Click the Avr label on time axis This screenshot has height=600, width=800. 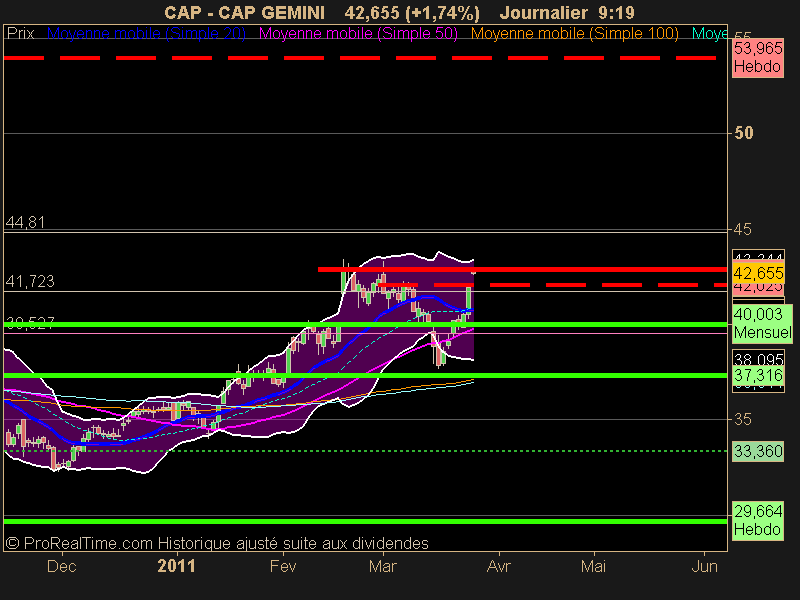point(498,566)
